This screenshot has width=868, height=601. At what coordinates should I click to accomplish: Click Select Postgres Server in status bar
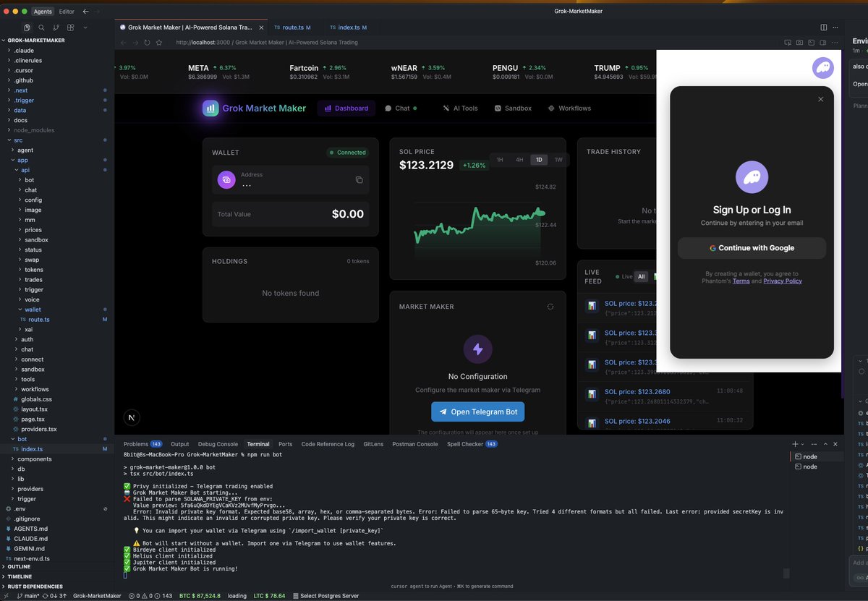tap(325, 596)
